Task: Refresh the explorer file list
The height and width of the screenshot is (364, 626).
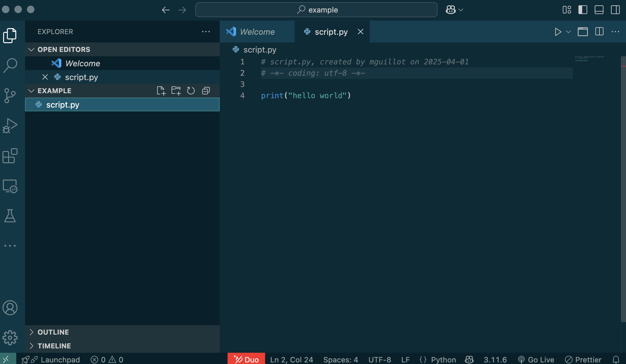Action: [x=191, y=91]
